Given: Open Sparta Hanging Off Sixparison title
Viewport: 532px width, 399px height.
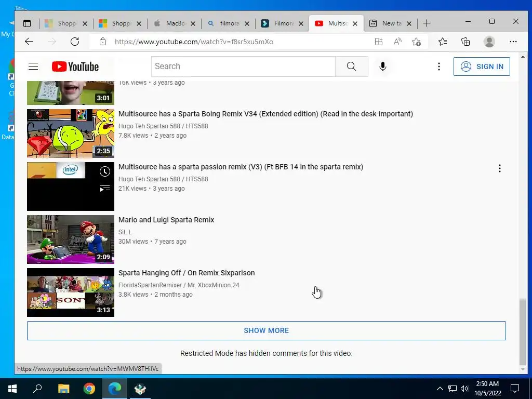Looking at the screenshot, I should 187,273.
